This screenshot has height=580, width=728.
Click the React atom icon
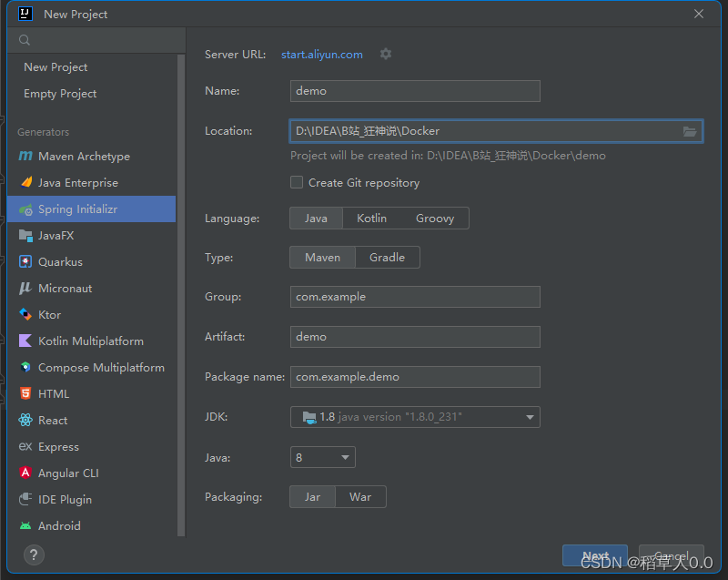pyautogui.click(x=25, y=421)
